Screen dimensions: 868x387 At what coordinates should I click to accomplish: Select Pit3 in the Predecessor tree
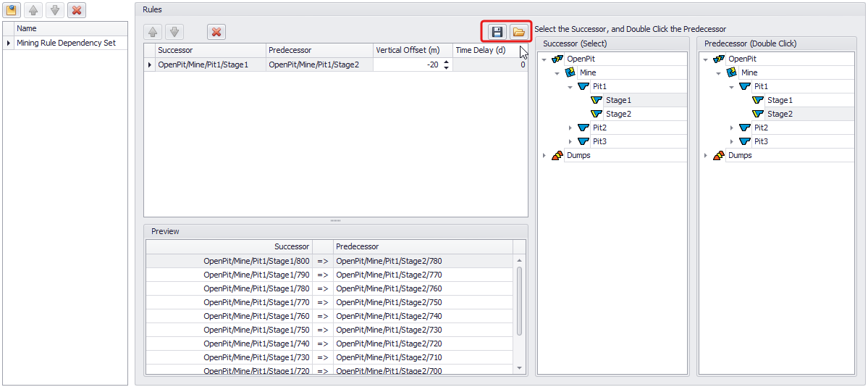tap(761, 142)
